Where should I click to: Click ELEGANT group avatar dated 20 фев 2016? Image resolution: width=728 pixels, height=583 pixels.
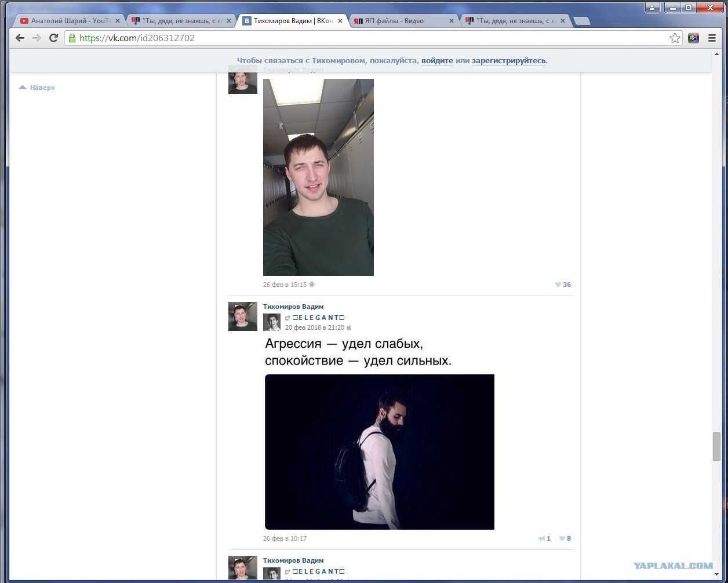(272, 322)
